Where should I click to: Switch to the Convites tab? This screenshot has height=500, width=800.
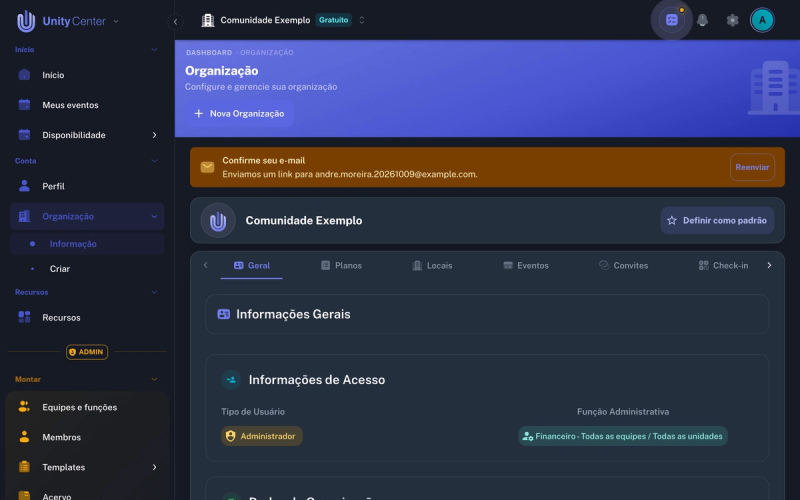tap(623, 266)
